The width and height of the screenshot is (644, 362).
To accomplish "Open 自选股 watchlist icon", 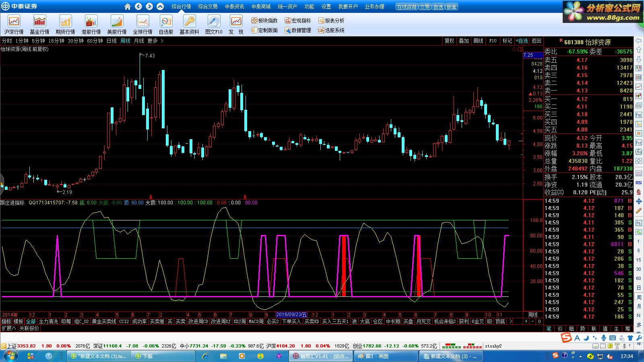I will [x=166, y=25].
